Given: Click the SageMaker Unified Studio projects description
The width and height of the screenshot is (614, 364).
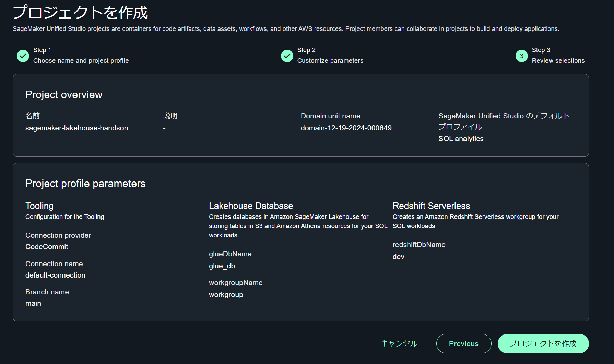Looking at the screenshot, I should 286,29.
